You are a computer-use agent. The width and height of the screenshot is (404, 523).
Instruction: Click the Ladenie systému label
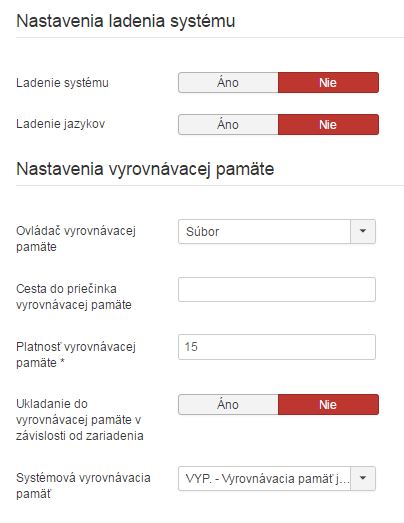point(62,83)
